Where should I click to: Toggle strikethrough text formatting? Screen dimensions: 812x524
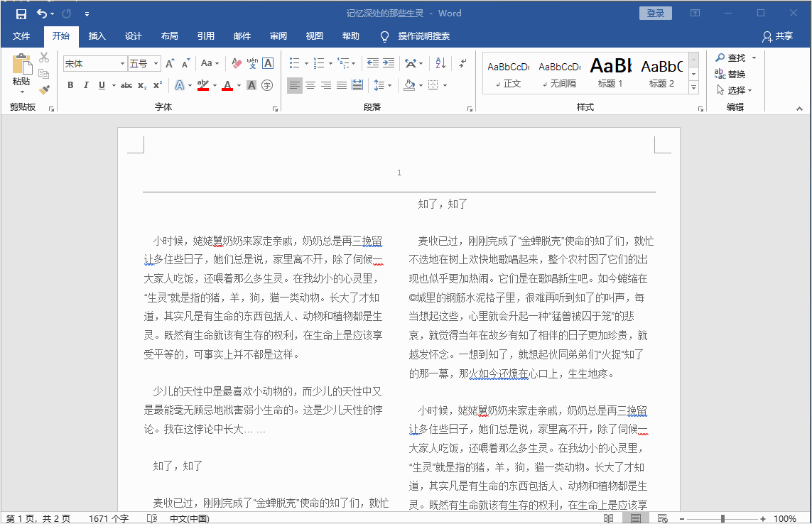click(x=126, y=86)
